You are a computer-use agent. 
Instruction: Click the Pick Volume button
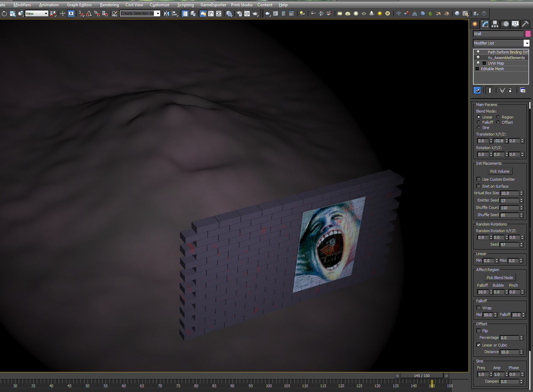point(500,171)
